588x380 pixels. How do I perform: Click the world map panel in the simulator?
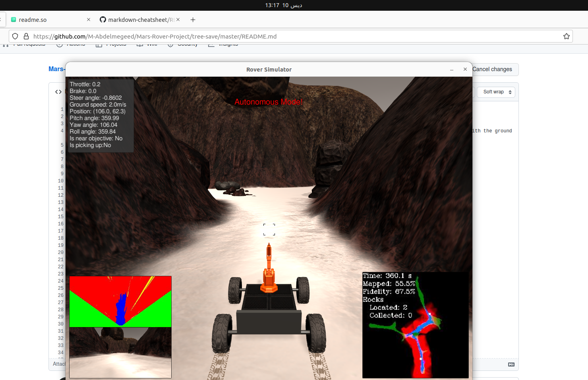416,325
